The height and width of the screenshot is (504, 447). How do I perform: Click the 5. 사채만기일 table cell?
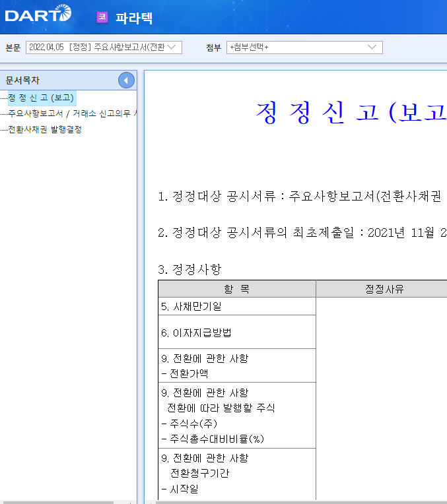point(237,306)
